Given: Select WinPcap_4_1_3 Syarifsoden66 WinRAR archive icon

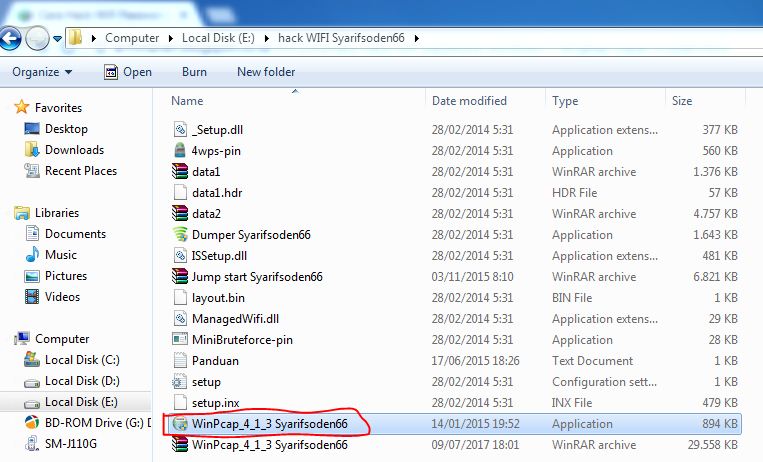Looking at the screenshot, I should point(180,444).
